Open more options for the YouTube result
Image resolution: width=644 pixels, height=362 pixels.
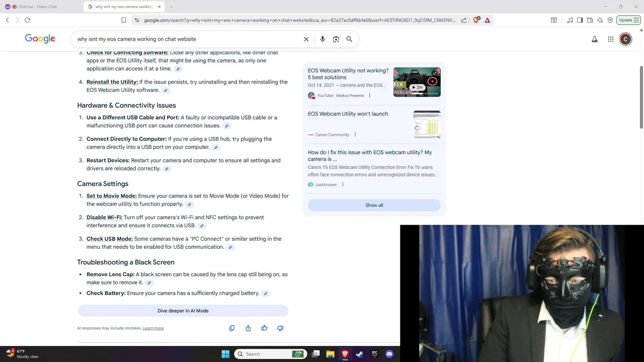coord(369,96)
